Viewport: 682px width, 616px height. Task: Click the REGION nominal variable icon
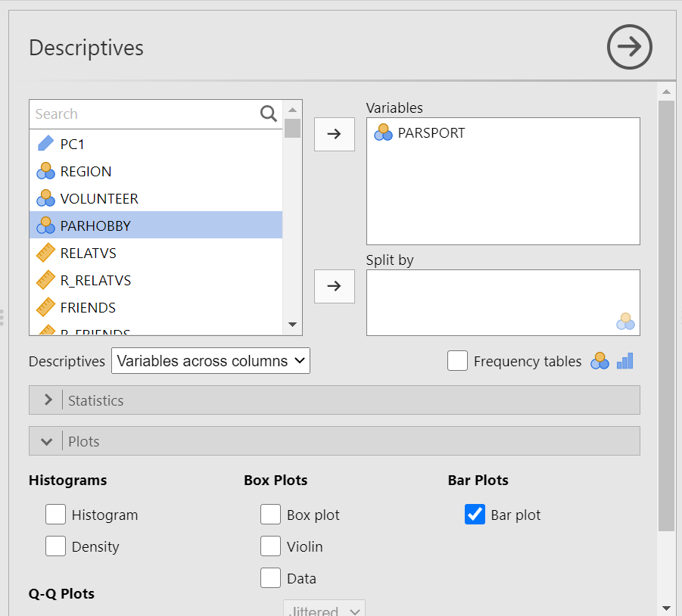45,171
